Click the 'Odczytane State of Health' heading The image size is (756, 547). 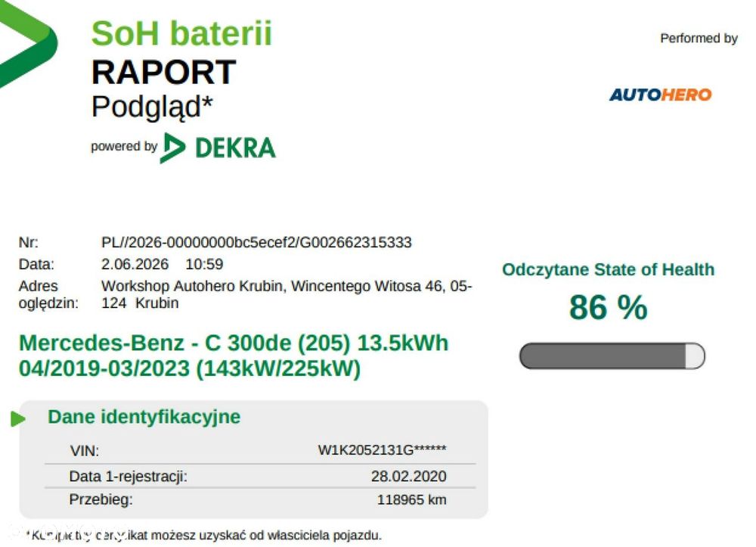(x=608, y=269)
